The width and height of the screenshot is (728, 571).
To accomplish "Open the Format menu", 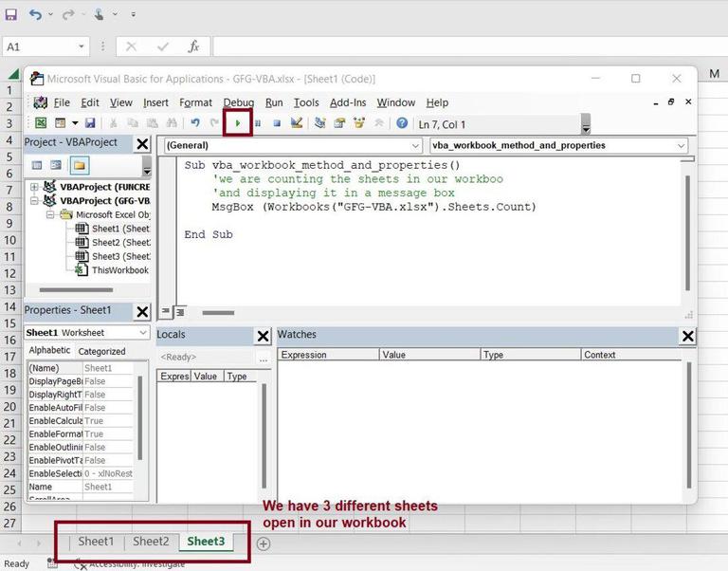I will (x=195, y=102).
